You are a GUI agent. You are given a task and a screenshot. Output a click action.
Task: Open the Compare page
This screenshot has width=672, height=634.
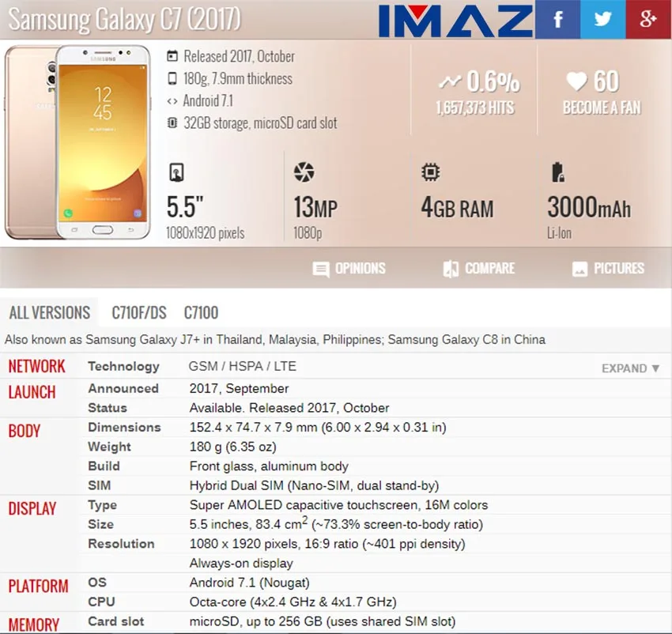click(490, 269)
